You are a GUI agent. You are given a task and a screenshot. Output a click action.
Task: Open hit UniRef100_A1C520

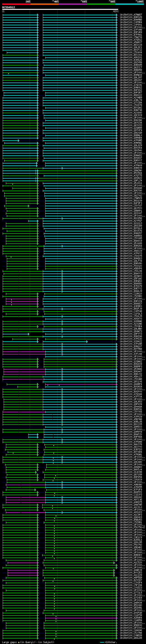pos(131,562)
